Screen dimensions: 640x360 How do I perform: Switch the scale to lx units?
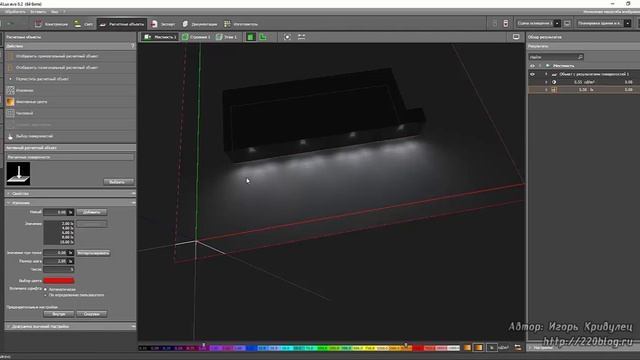point(492,348)
